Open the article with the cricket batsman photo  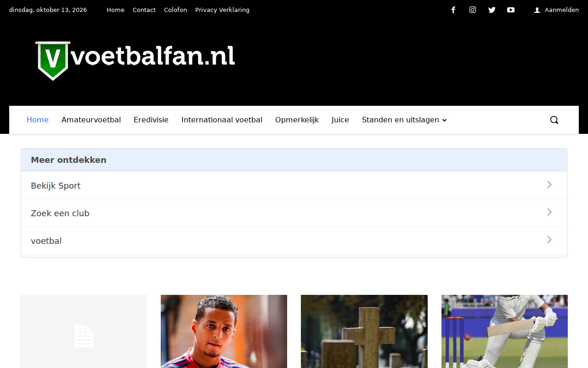[x=504, y=332]
